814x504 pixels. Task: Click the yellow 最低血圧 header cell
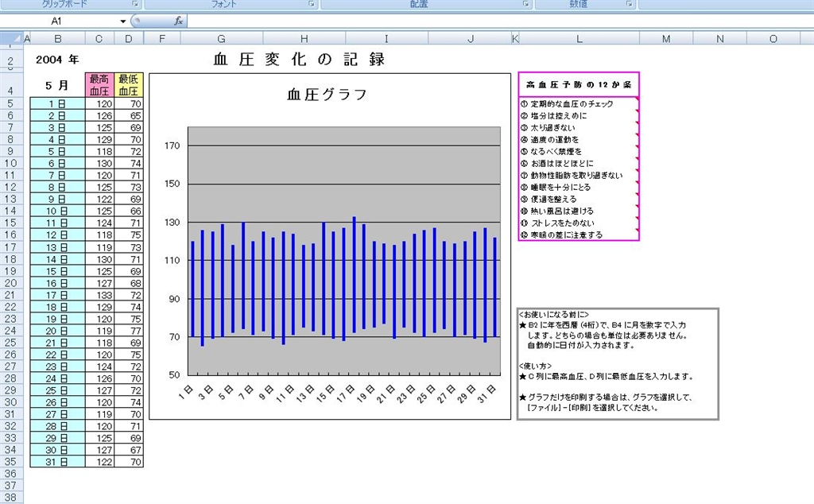point(128,85)
